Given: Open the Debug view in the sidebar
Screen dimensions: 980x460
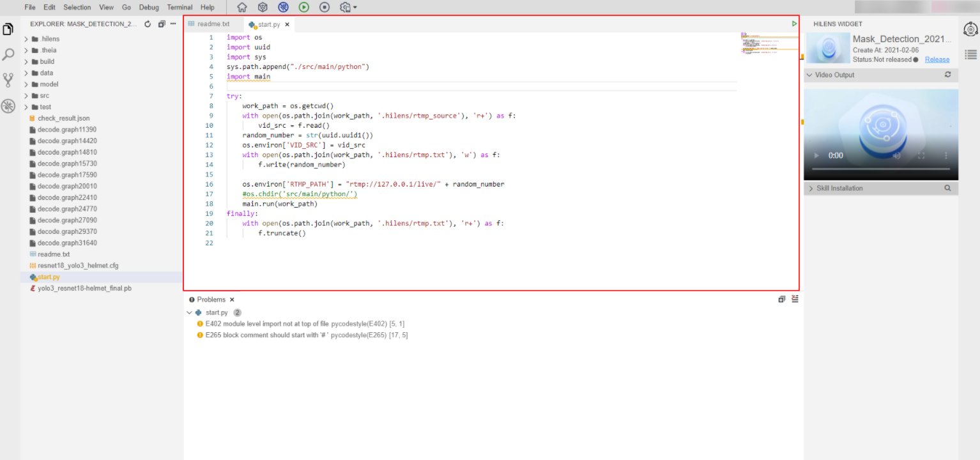Looking at the screenshot, I should [x=8, y=106].
